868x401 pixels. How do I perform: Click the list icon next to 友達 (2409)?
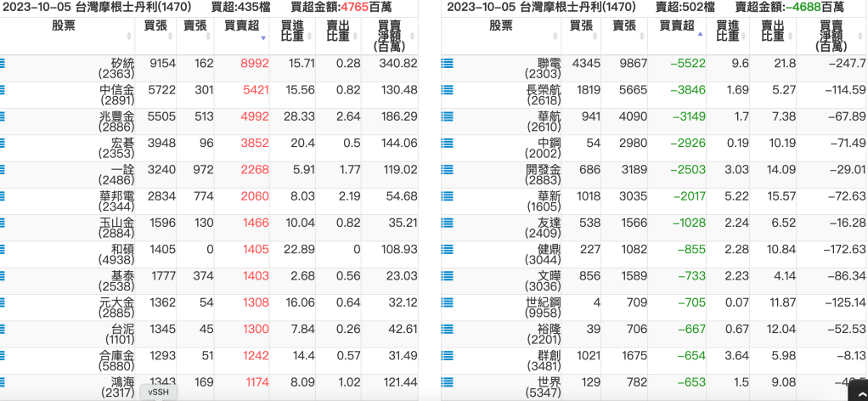click(x=447, y=223)
